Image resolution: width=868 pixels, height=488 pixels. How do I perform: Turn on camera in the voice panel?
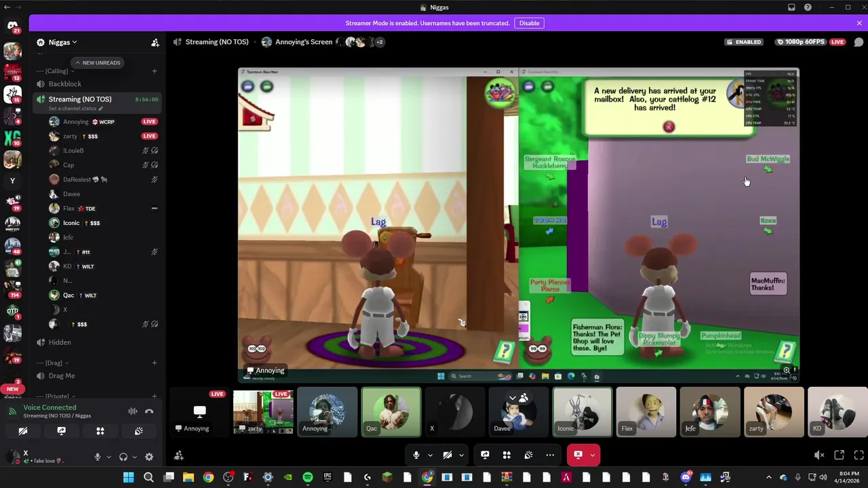[23, 431]
